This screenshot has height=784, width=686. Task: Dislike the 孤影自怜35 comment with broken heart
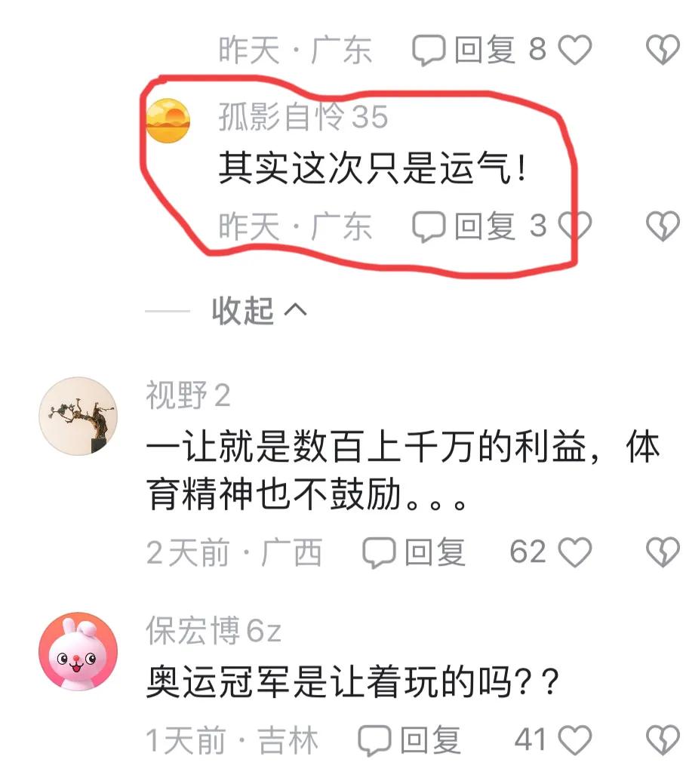[663, 226]
